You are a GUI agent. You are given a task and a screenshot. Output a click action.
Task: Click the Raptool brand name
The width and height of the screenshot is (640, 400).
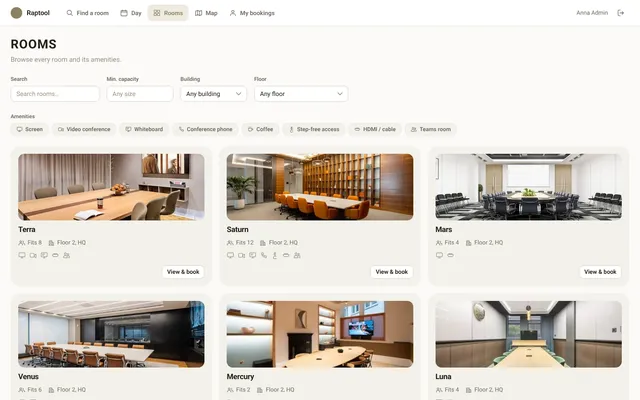pos(38,13)
